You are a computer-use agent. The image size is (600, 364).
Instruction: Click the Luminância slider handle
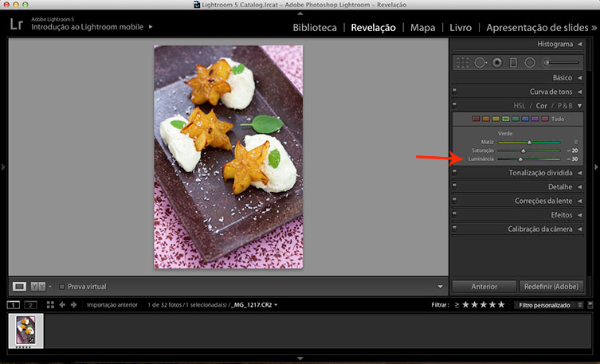tap(520, 159)
